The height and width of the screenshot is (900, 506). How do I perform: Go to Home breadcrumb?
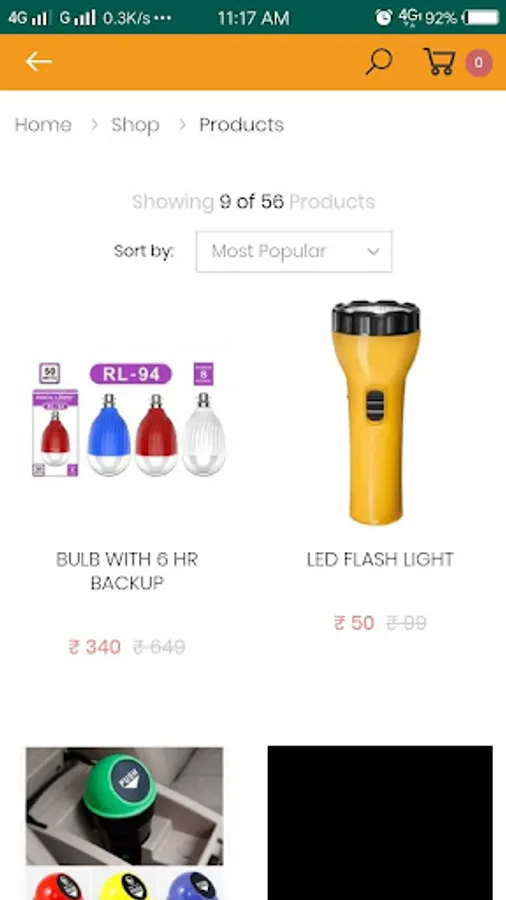click(43, 125)
